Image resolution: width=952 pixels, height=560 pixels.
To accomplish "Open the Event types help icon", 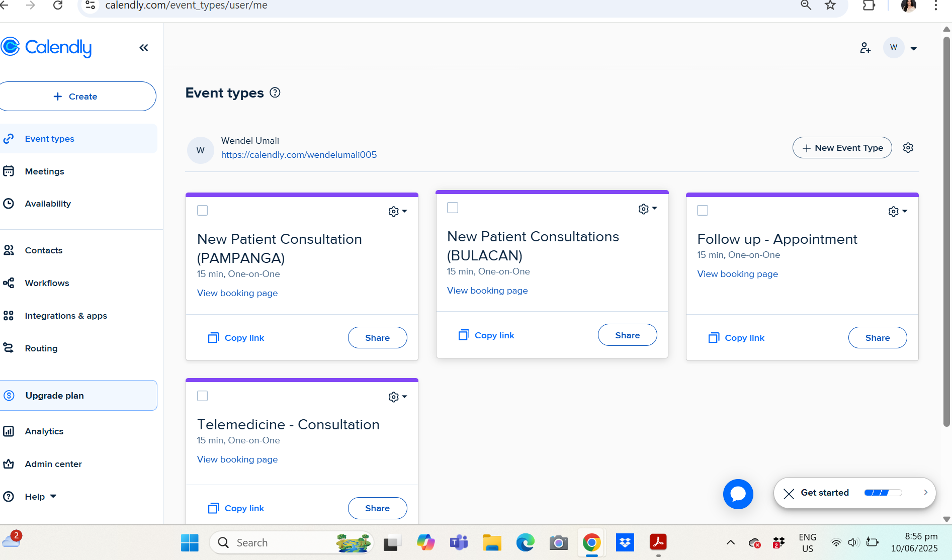I will click(x=275, y=92).
